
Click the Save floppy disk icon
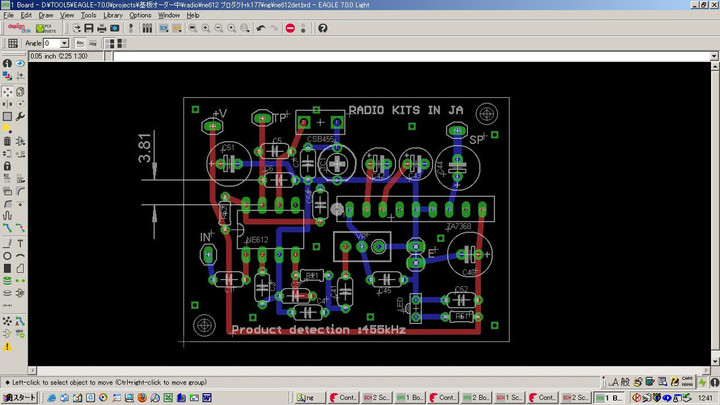point(88,28)
